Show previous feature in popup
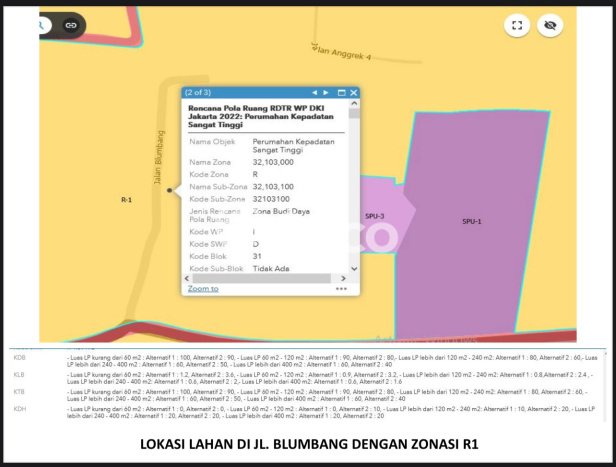This screenshot has height=467, width=616. point(314,93)
